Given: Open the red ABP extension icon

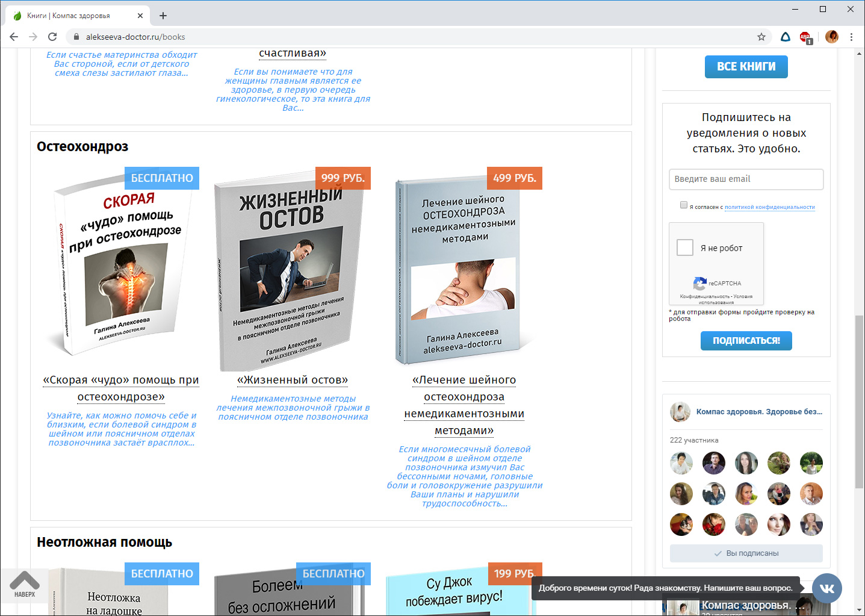Looking at the screenshot, I should [x=805, y=37].
